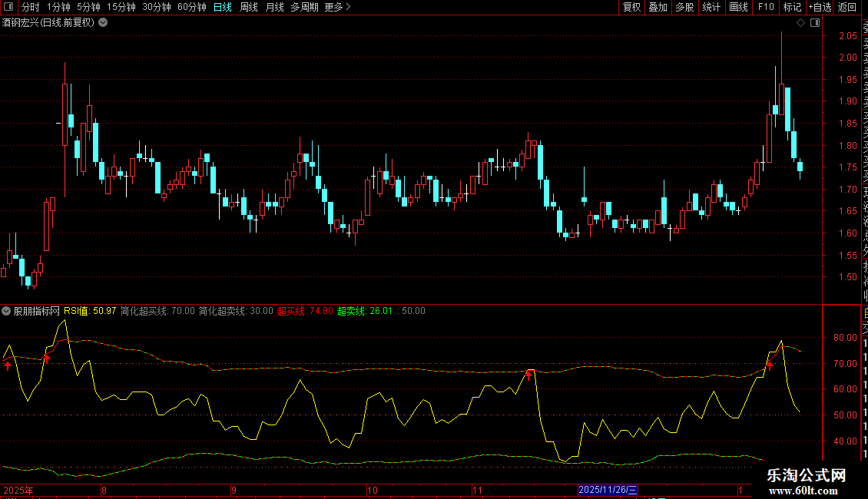
Task: Select the 日线 daily tab
Action: pyautogui.click(x=223, y=7)
